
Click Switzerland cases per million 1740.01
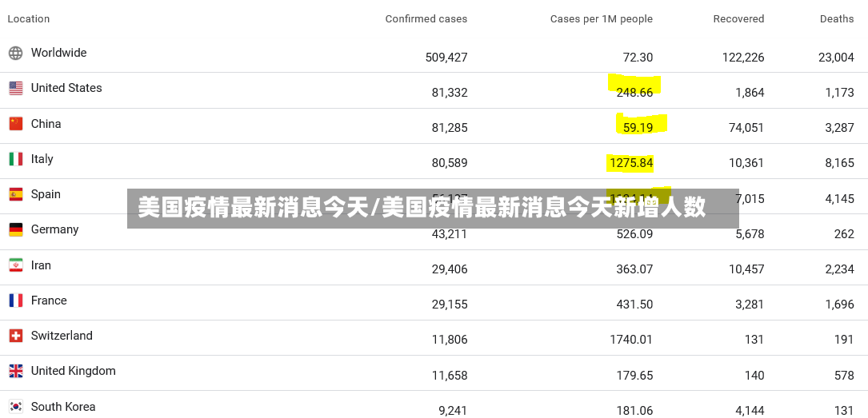click(631, 340)
